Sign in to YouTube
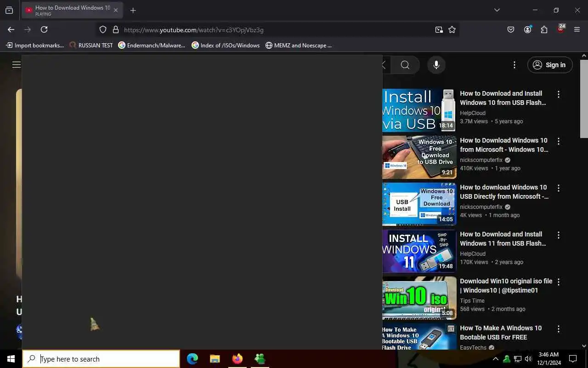The image size is (588, 368). 550,65
